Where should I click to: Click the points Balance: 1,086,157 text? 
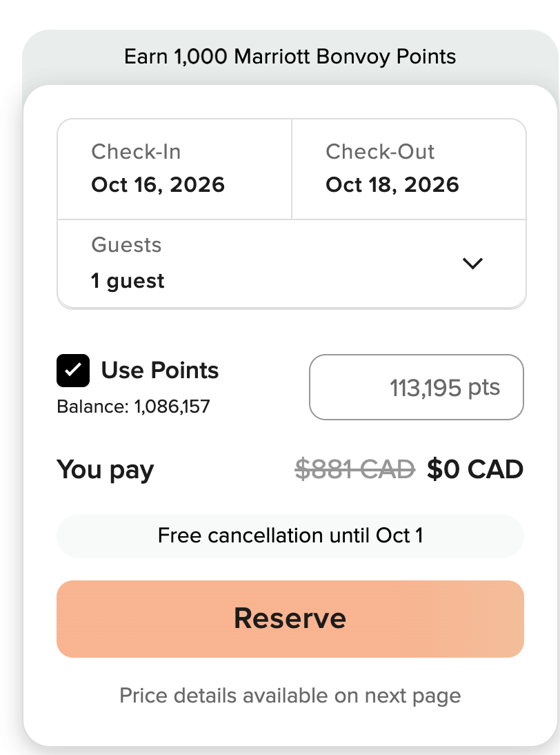click(x=133, y=406)
